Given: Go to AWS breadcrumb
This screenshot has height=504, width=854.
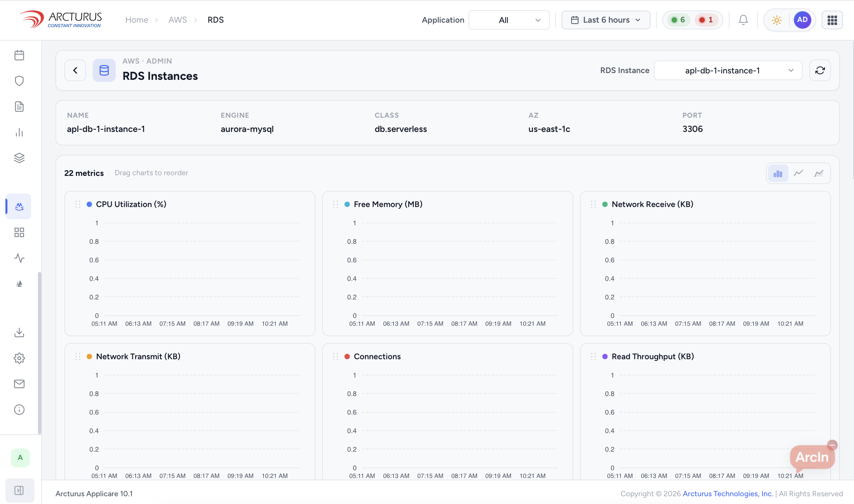Looking at the screenshot, I should click(178, 20).
